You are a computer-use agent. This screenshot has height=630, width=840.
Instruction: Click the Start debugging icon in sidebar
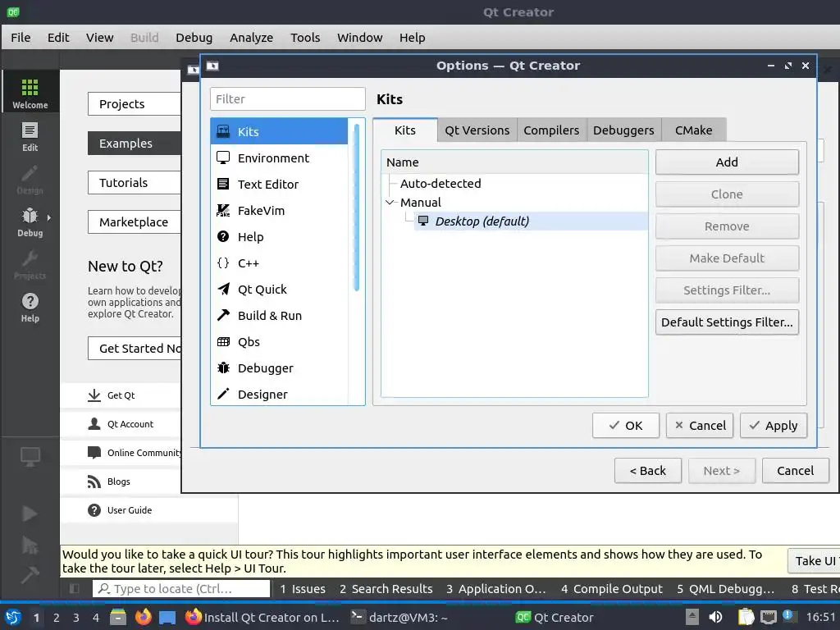click(x=30, y=545)
